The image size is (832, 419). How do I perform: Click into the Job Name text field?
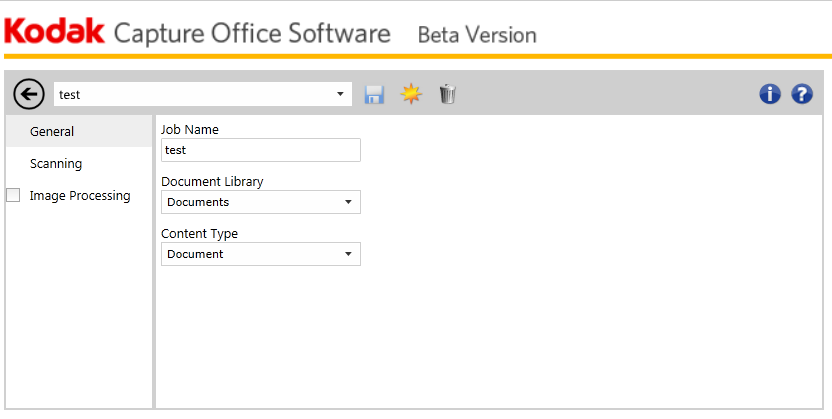pos(260,150)
